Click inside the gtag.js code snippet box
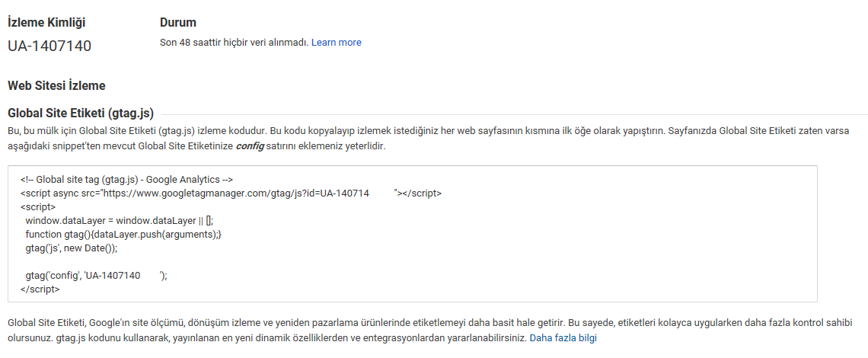Screen dimensions: 868x358 tap(413, 234)
